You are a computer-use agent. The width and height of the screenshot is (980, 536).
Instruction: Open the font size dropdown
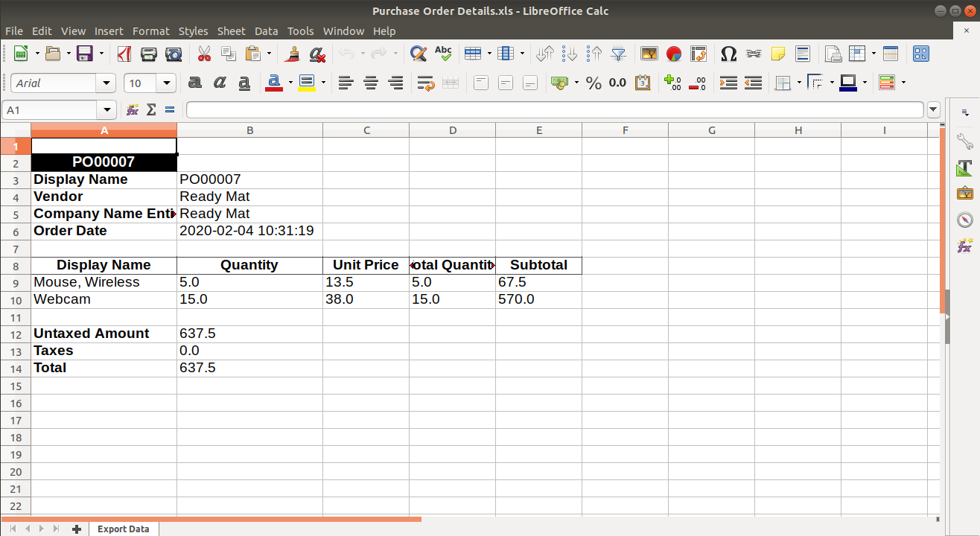coord(167,83)
